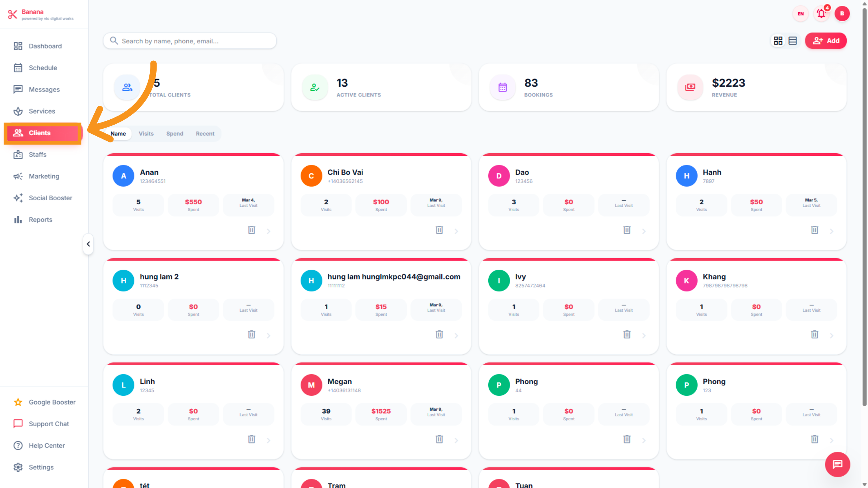Screen dimensions: 868x488
Task: Select the Spend sort tab
Action: [x=175, y=133]
